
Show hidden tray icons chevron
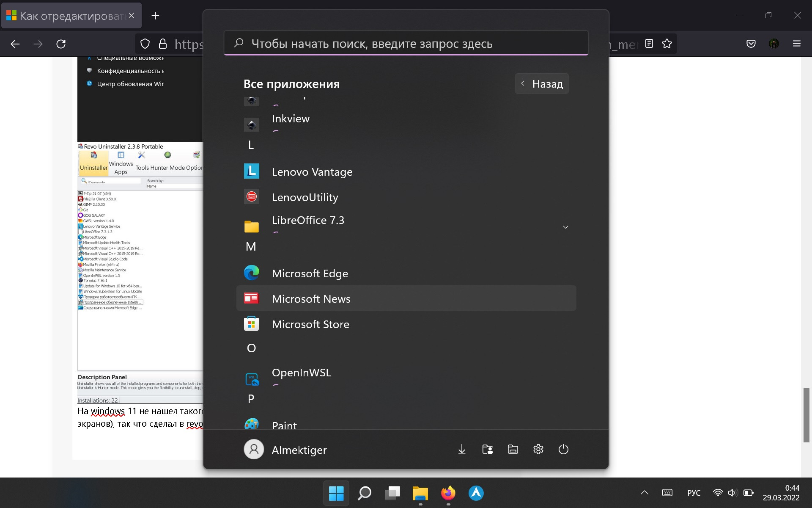pyautogui.click(x=644, y=493)
